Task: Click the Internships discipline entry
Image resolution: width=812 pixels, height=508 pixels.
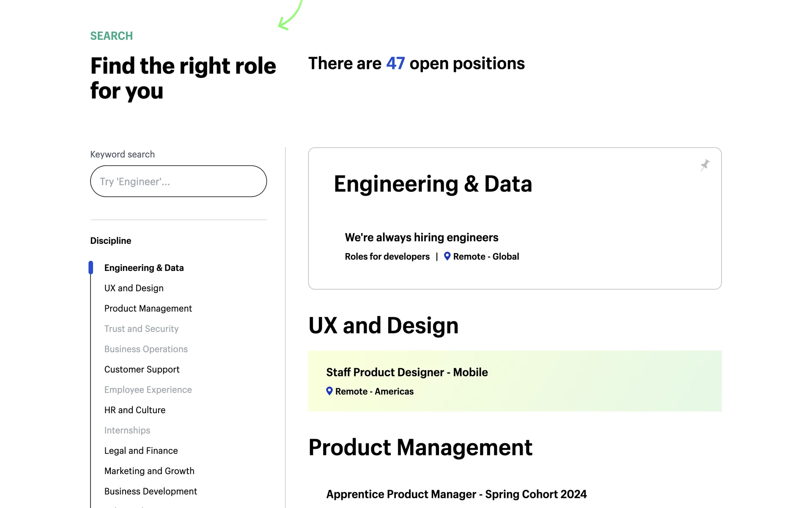Action: 127,431
